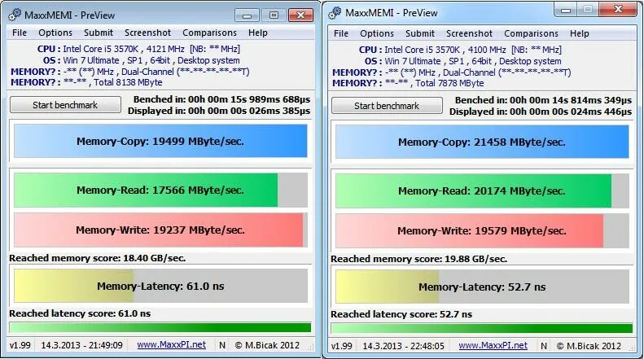
Task: Open www.MaxxPI.net link in right window
Action: pos(493,345)
